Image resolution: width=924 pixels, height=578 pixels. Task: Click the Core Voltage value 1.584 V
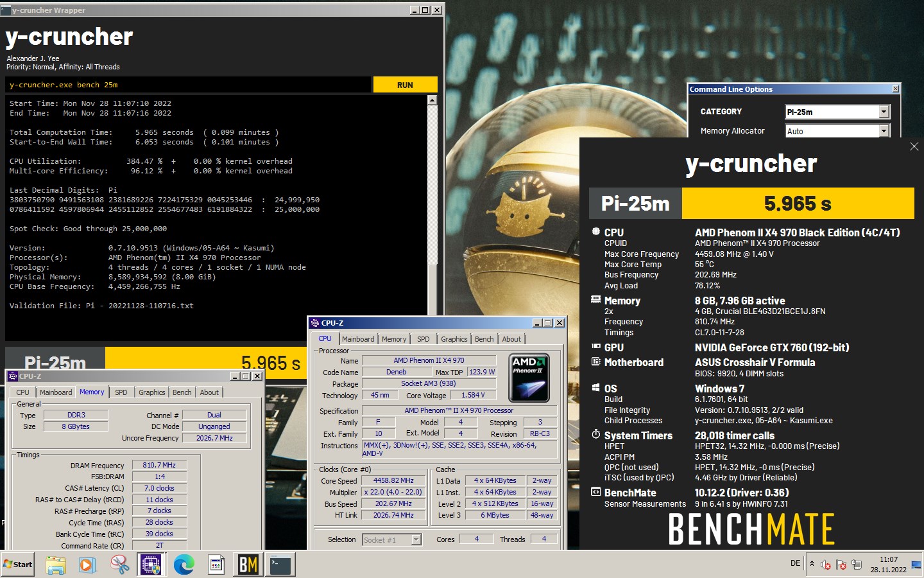(473, 395)
